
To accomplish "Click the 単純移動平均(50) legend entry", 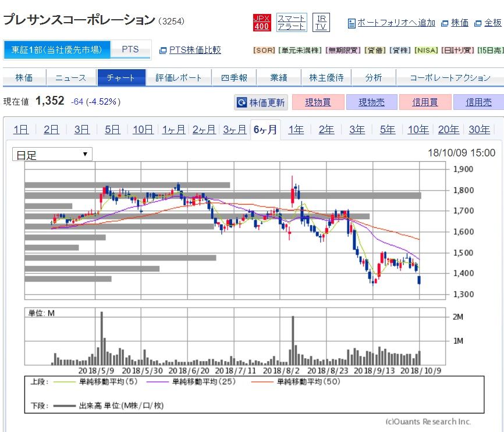I will point(296,381).
